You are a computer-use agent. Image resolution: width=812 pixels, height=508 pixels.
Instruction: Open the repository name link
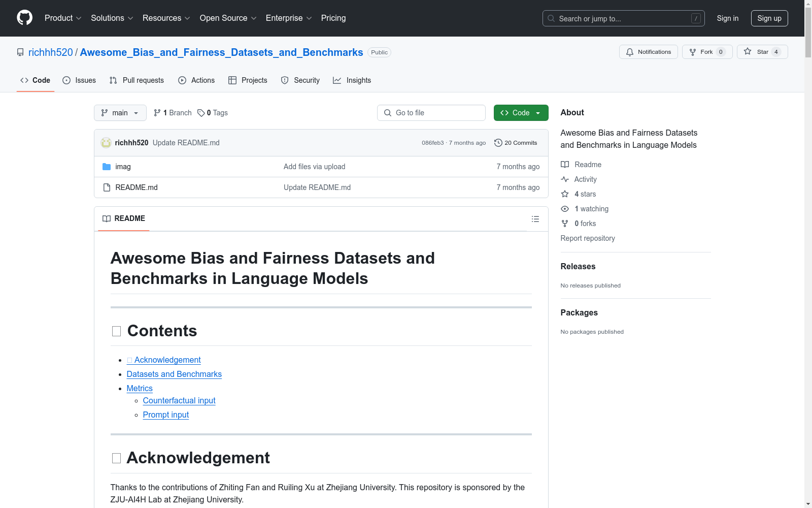(x=222, y=52)
